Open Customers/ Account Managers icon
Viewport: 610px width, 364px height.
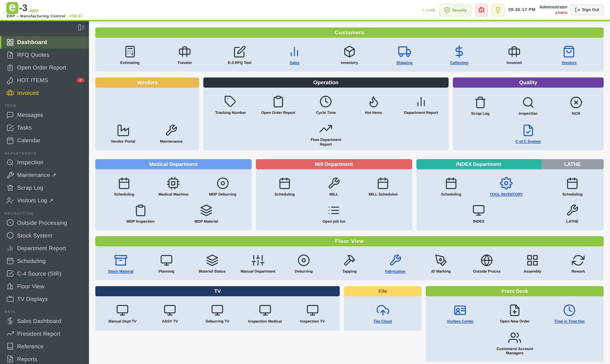point(514,338)
